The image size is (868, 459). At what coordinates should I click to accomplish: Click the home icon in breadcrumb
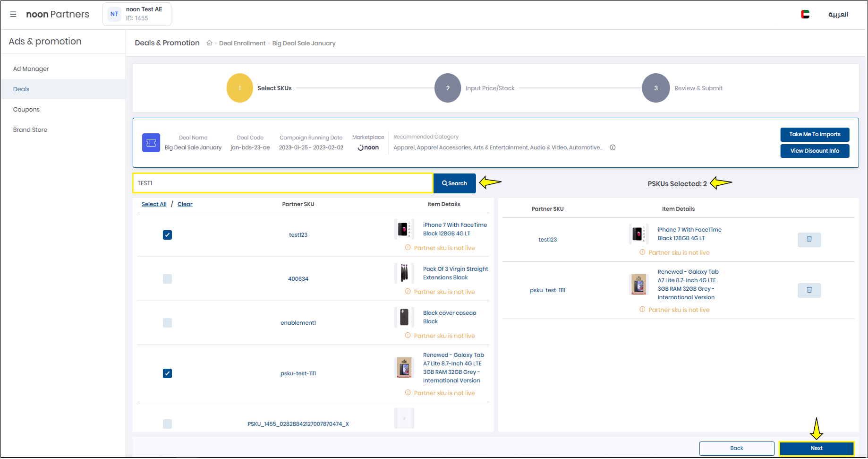[209, 43]
